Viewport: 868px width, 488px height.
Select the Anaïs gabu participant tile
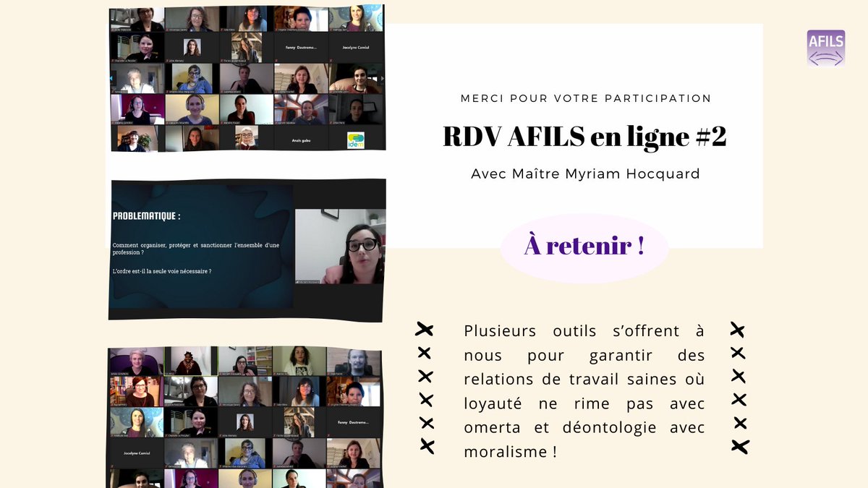(x=301, y=139)
